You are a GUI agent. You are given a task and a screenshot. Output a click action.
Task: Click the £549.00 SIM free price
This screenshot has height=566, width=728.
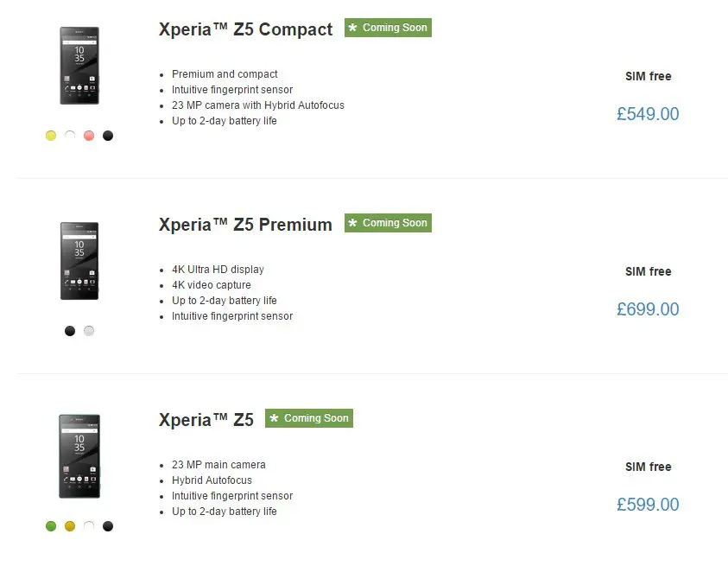[x=648, y=114]
